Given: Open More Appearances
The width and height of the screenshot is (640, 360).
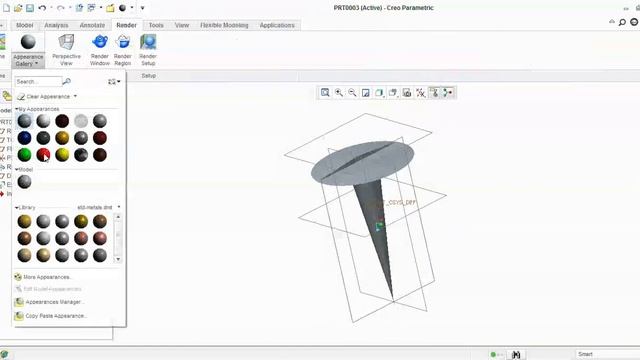Looking at the screenshot, I should pos(43,277).
